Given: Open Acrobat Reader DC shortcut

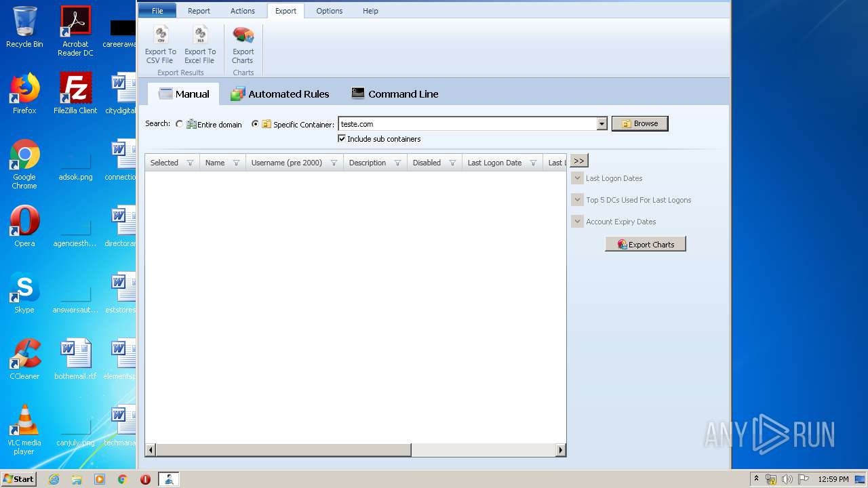Looking at the screenshot, I should click(x=75, y=31).
